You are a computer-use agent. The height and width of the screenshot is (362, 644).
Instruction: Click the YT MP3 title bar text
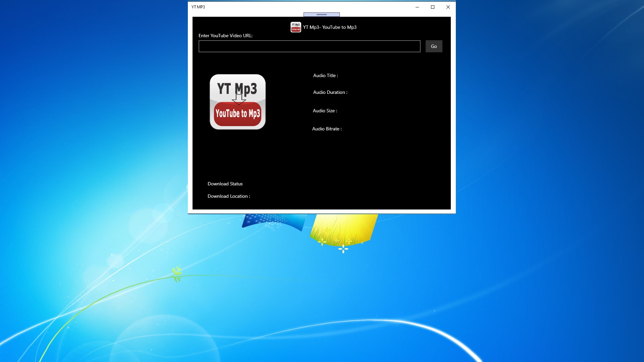(x=198, y=7)
